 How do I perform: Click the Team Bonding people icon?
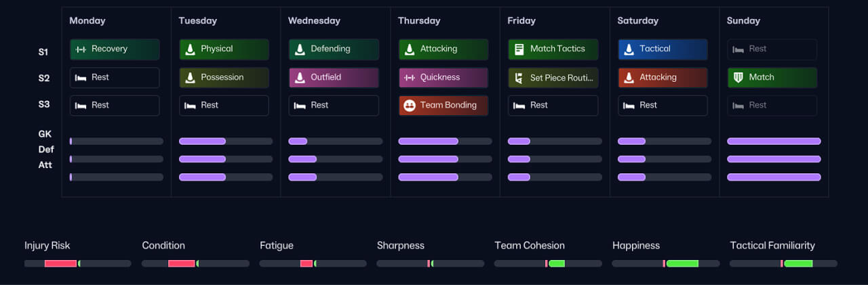pos(410,106)
